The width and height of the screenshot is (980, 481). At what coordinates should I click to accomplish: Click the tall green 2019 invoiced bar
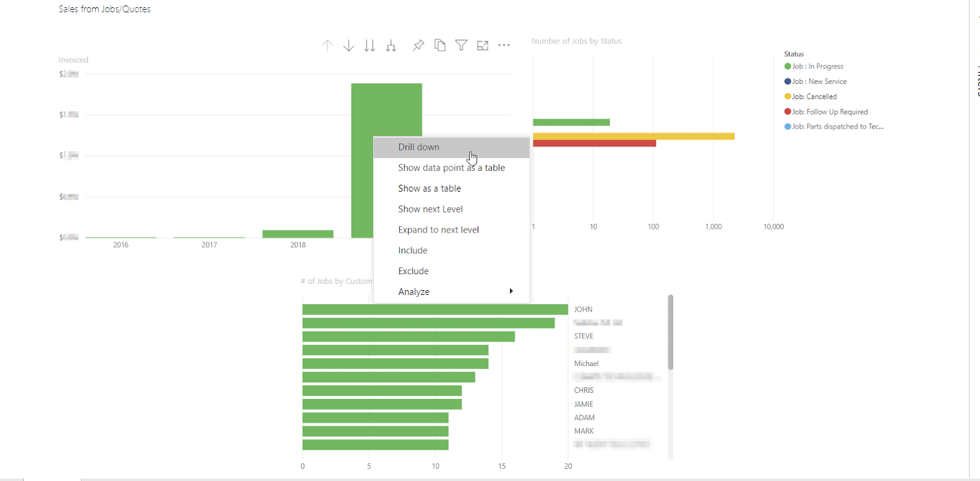tap(386, 110)
